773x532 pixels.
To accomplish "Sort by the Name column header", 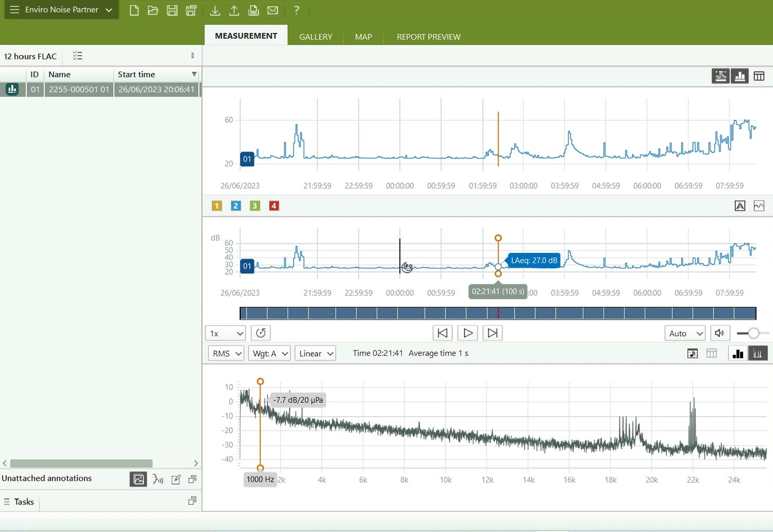I will point(60,75).
